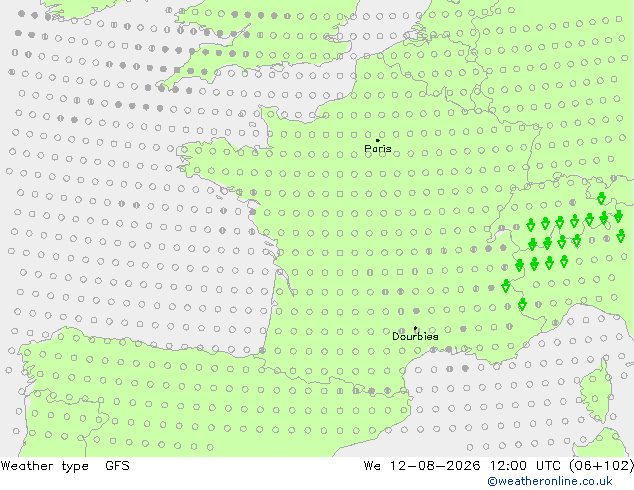Screen dimensions: 634x490
Task: Click the black dot marker above Dourbies
Action: (x=415, y=328)
